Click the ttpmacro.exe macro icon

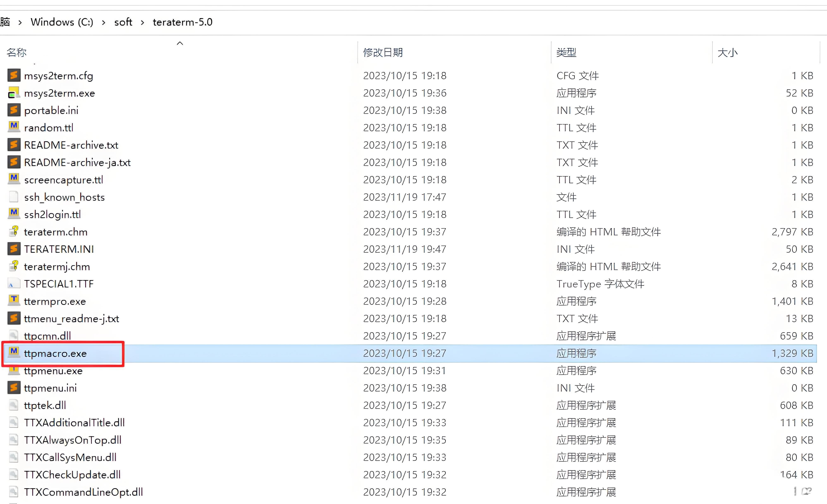(14, 352)
